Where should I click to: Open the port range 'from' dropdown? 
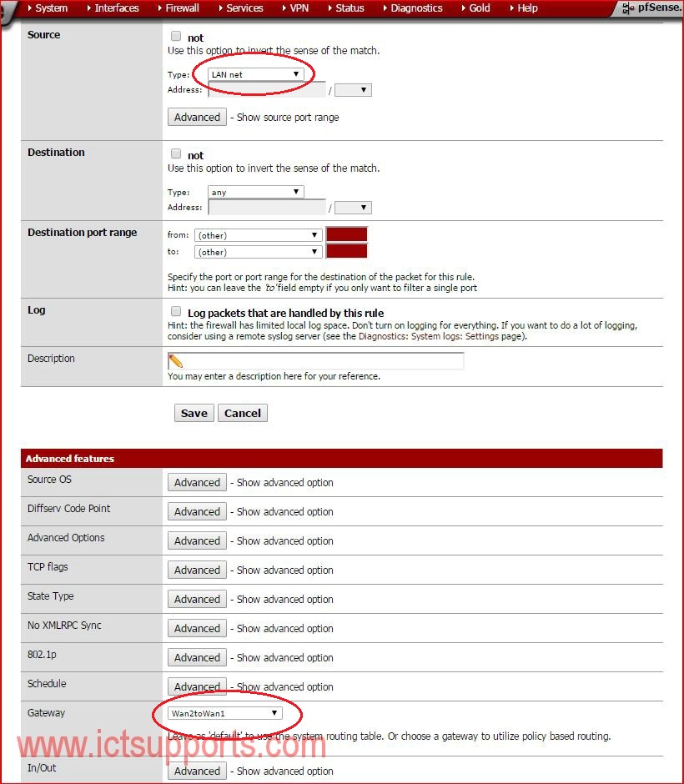[x=258, y=235]
